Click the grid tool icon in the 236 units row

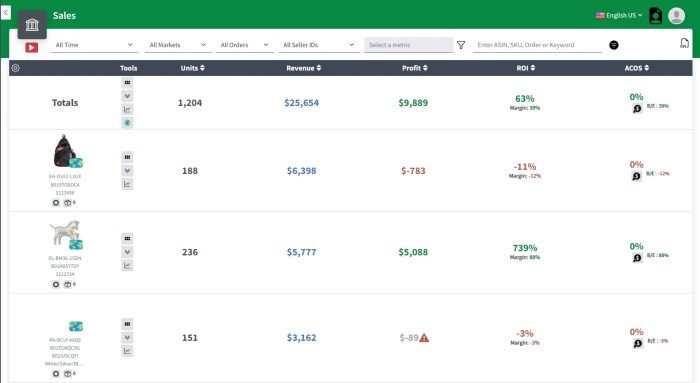pyautogui.click(x=127, y=239)
